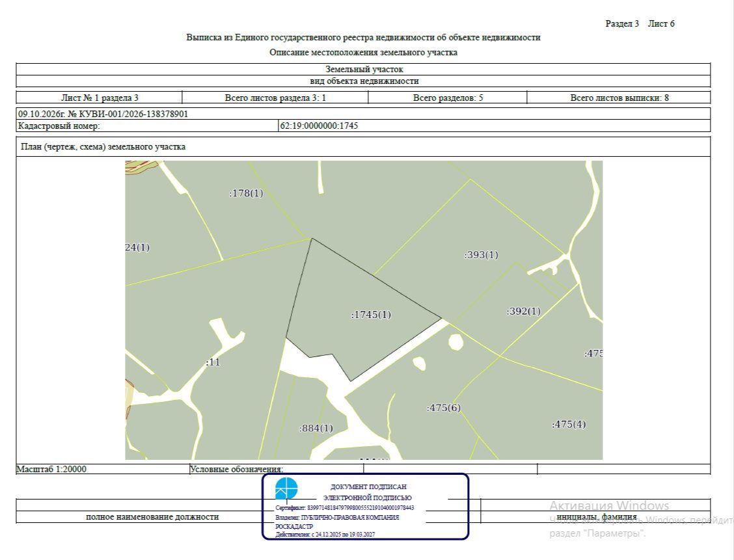Image resolution: width=734 pixels, height=560 pixels.
Task: Click the "Раздел 3" header text
Action: click(x=622, y=23)
